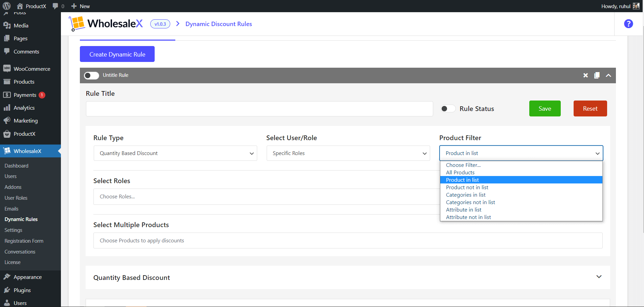The image size is (644, 307).
Task: Toggle the Rule Status switch
Action: click(x=448, y=109)
